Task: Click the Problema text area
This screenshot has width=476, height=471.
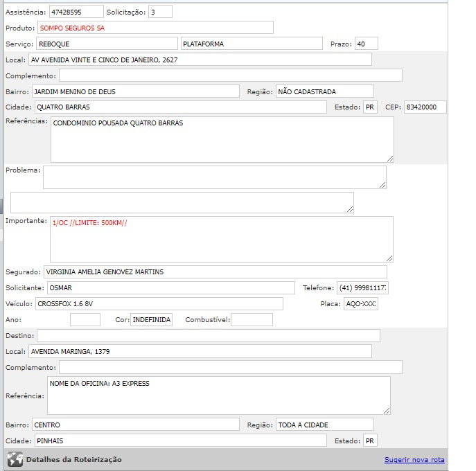Action: (215, 177)
